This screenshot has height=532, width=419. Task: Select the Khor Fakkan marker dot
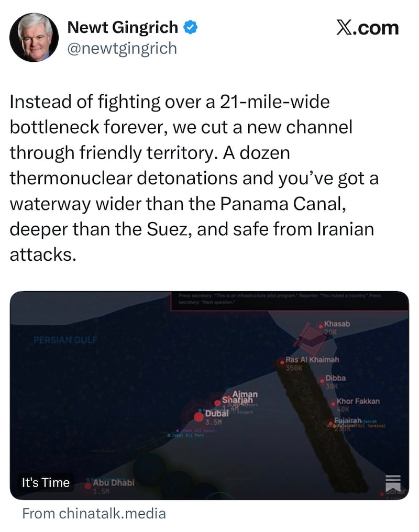click(x=333, y=404)
